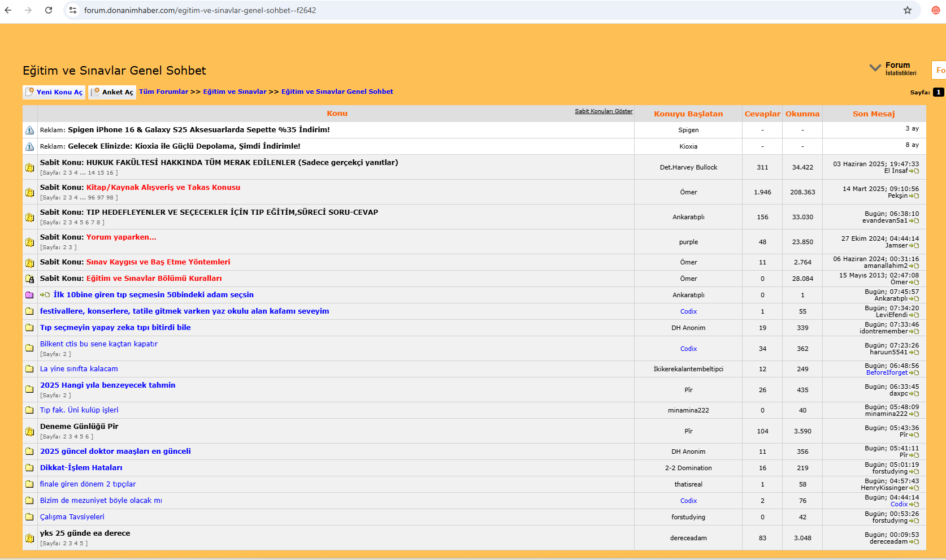946x560 pixels.
Task: Click locked folder icon of Bölümü Kuralları
Action: coord(29,279)
